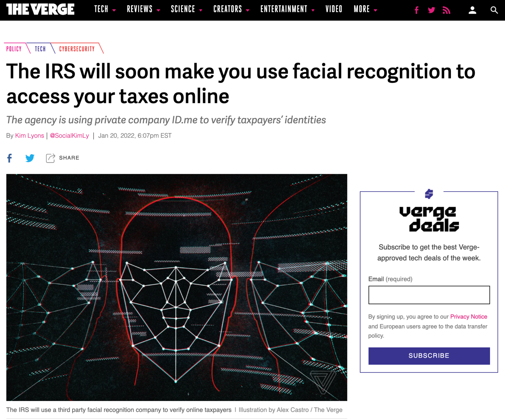505x420 pixels.
Task: Click the subheading about ID.me verification
Action: click(166, 120)
